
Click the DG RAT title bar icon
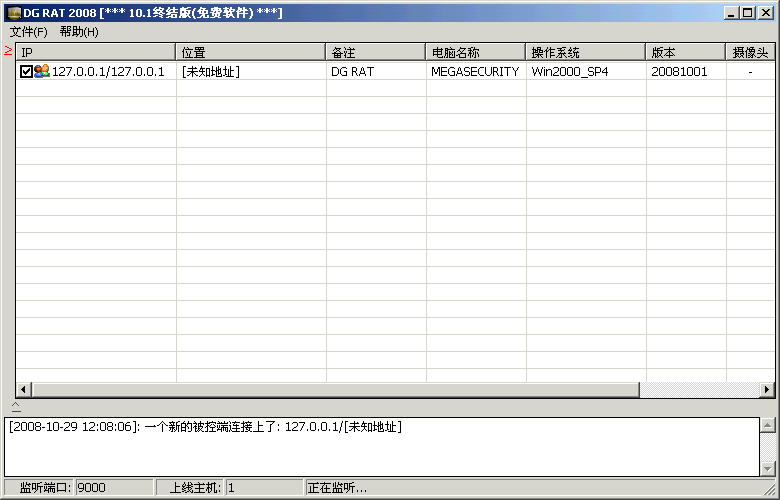[14, 13]
